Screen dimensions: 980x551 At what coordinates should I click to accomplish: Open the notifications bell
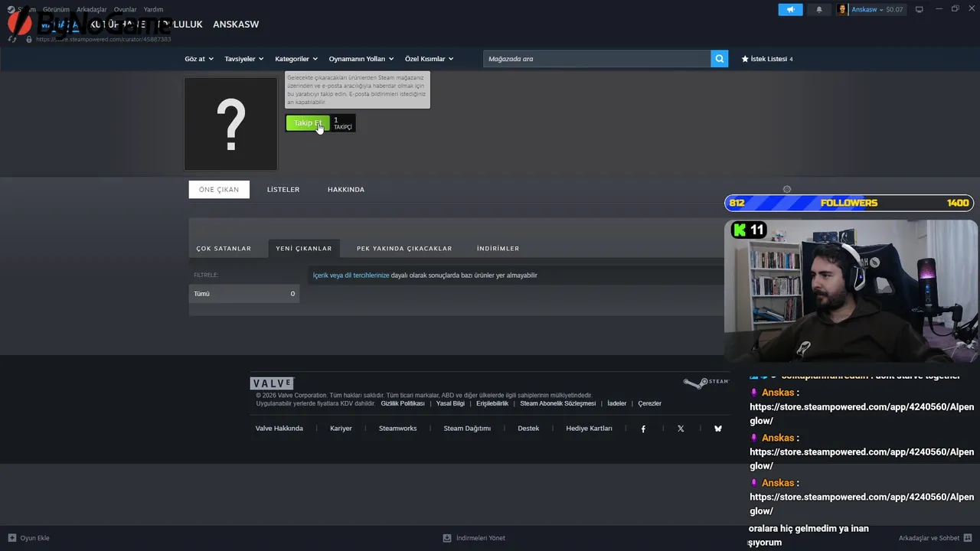point(818,9)
